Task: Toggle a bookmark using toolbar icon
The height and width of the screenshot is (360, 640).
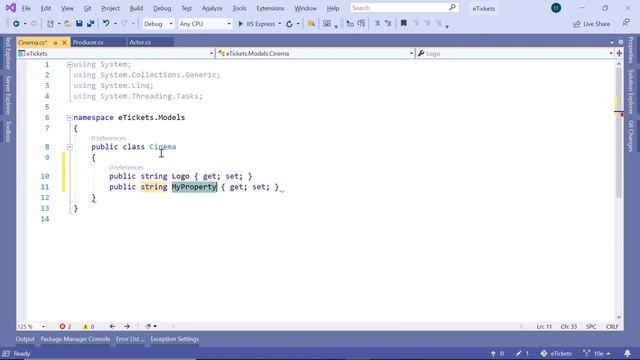Action: tap(404, 24)
